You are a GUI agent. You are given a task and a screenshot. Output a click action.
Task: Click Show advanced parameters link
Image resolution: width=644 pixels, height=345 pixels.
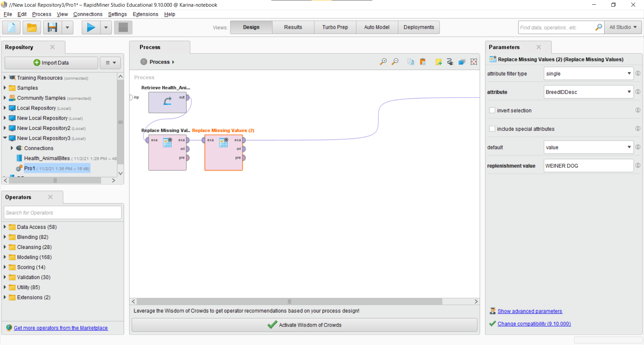coord(530,311)
